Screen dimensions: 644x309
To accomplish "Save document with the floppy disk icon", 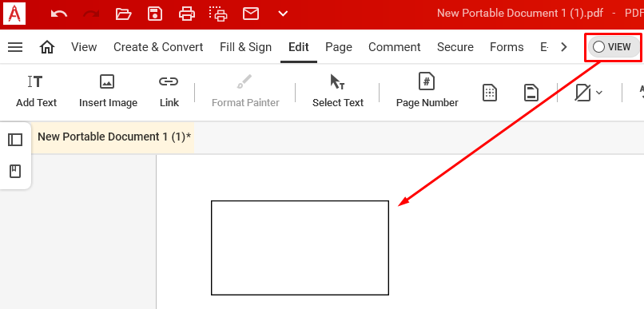I will pos(155,14).
